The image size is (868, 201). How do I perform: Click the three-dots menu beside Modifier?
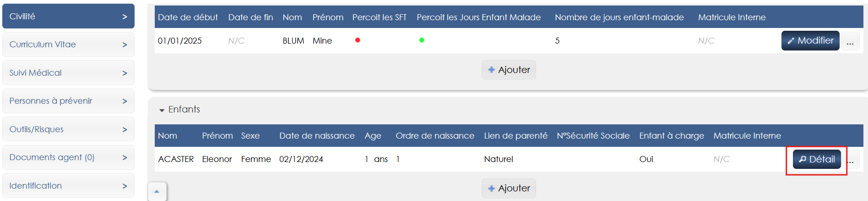[850, 41]
